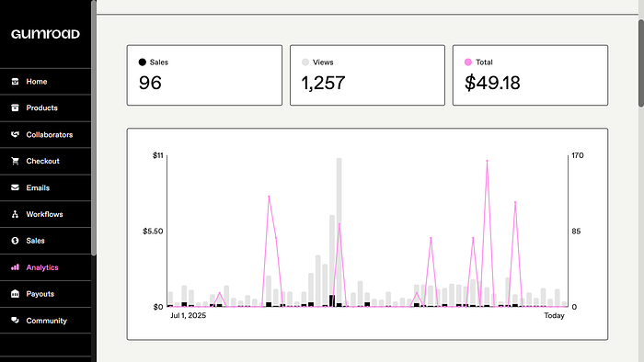Click the Total card label
The height and width of the screenshot is (362, 644).
(484, 62)
